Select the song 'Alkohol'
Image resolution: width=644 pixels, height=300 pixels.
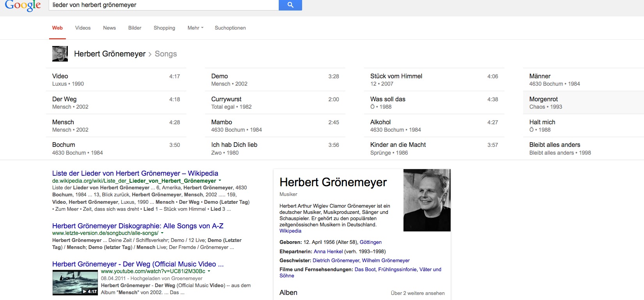point(434,125)
